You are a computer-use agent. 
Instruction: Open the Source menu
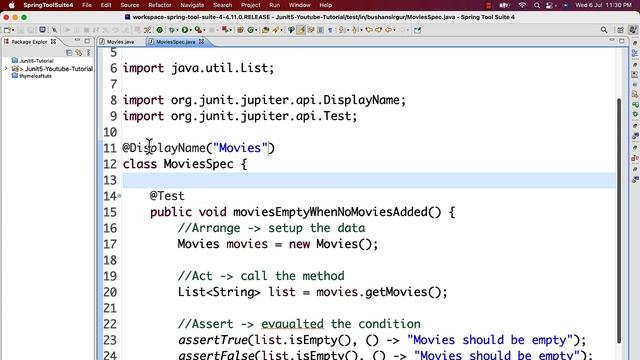[x=130, y=5]
